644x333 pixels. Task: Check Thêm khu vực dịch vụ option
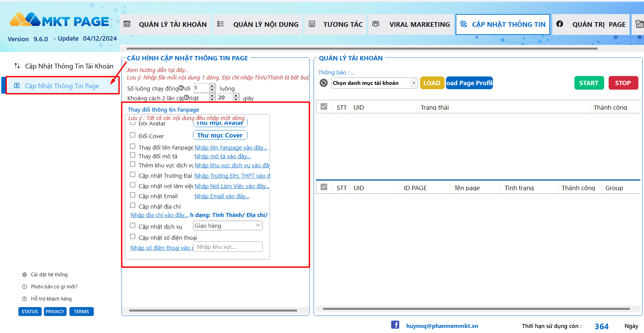pos(133,164)
